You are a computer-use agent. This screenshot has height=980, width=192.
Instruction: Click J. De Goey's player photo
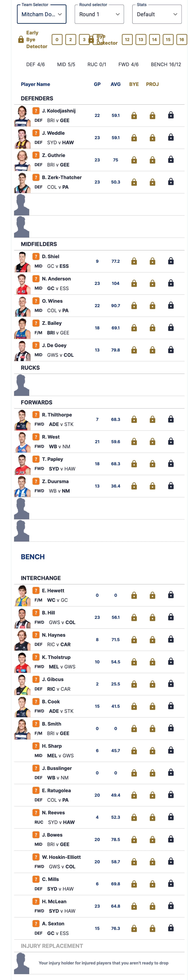tap(22, 350)
